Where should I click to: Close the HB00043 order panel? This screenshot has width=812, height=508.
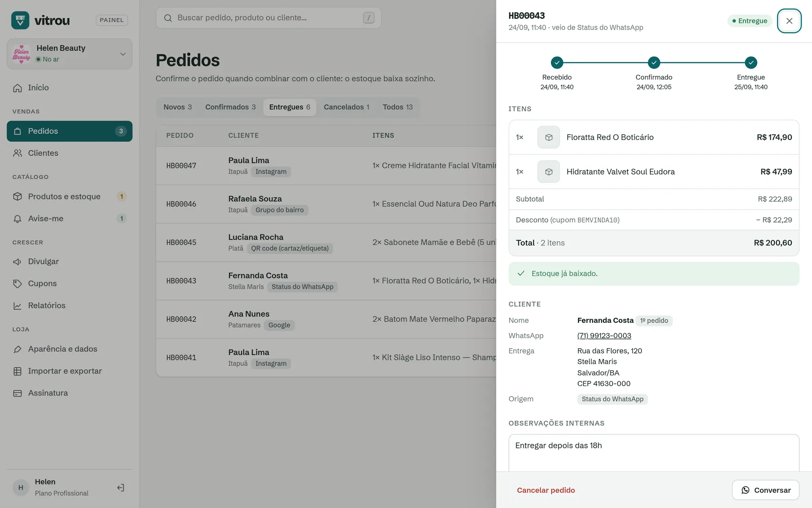click(789, 21)
